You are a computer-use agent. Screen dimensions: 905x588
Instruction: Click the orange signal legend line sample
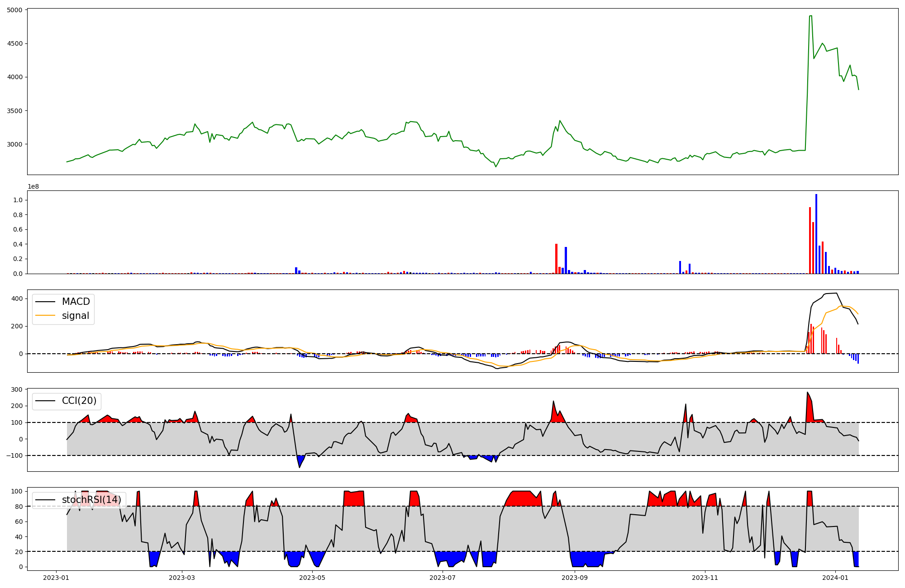[45, 316]
